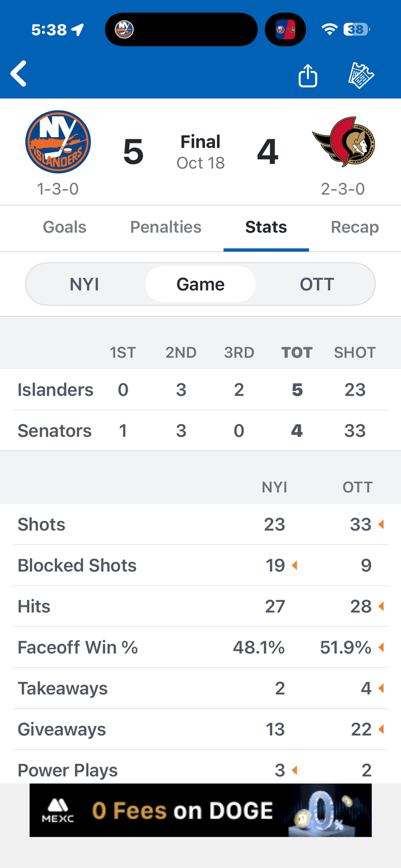Tap the Islanders row in period table
401x868 pixels.
[200, 390]
